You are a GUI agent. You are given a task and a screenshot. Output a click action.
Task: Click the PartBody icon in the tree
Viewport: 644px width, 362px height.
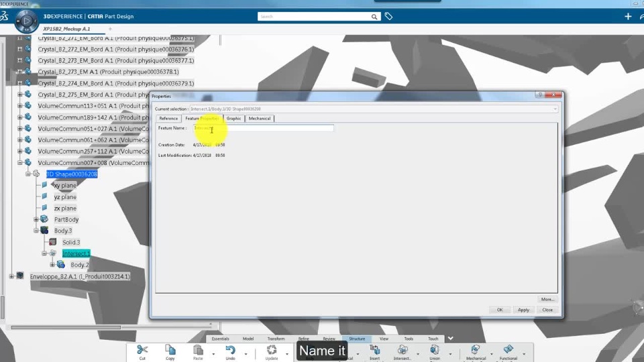[x=44, y=219]
